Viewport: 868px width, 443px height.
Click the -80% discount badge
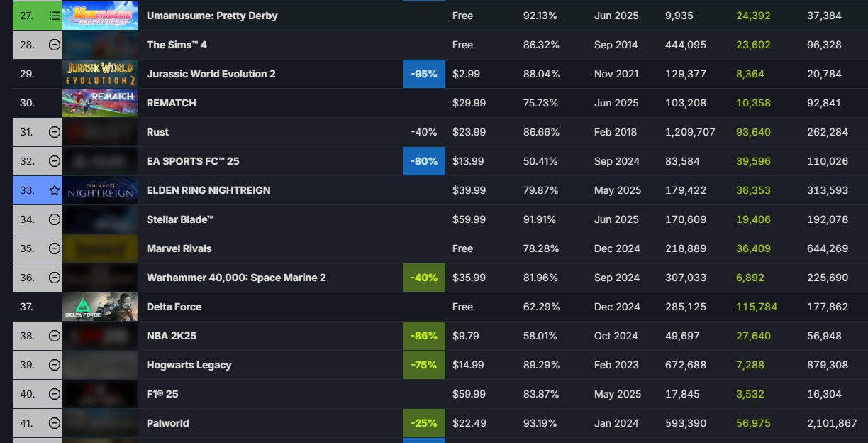(424, 161)
